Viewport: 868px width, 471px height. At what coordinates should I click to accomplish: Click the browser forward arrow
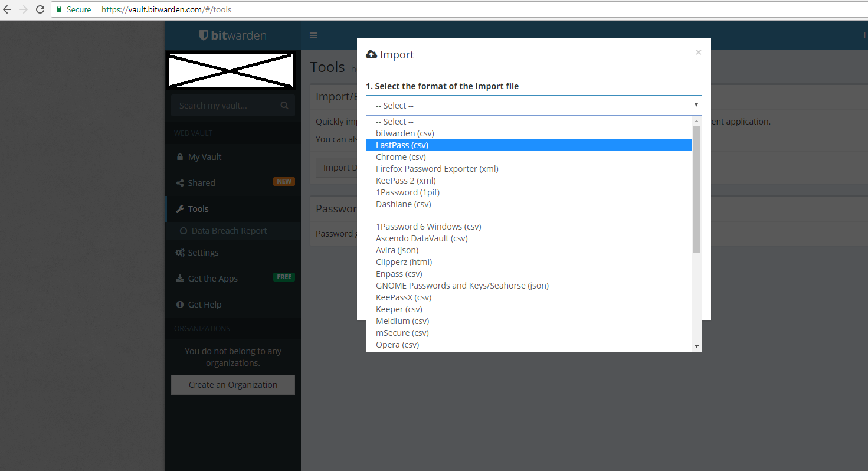coord(24,9)
